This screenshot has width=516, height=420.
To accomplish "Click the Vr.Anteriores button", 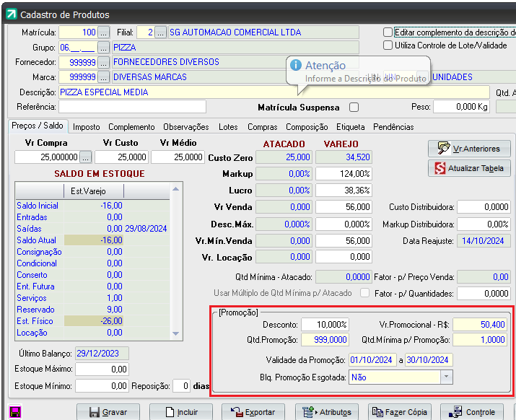I will (x=469, y=149).
